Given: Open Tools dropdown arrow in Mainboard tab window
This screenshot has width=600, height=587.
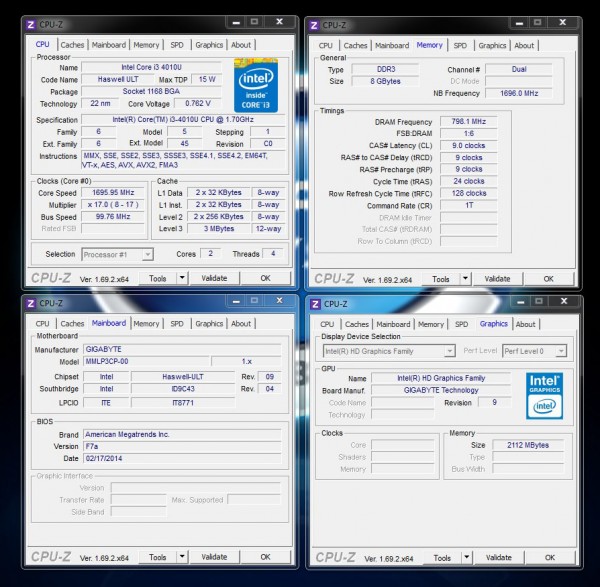Looking at the screenshot, I should [183, 557].
